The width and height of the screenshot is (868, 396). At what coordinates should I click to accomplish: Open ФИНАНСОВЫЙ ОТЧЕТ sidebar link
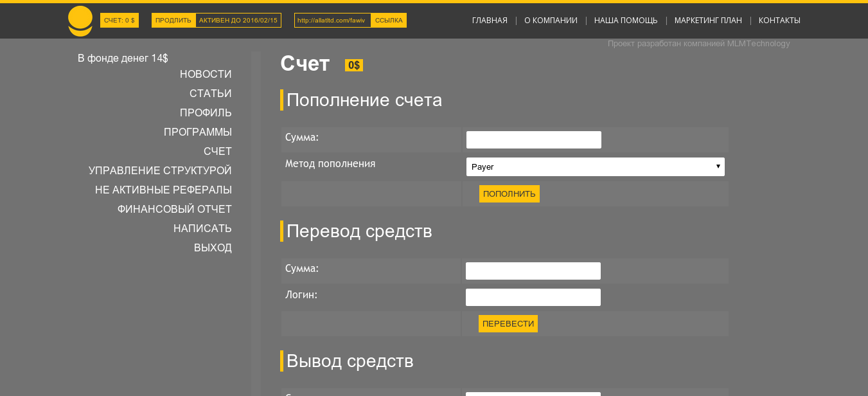point(175,210)
